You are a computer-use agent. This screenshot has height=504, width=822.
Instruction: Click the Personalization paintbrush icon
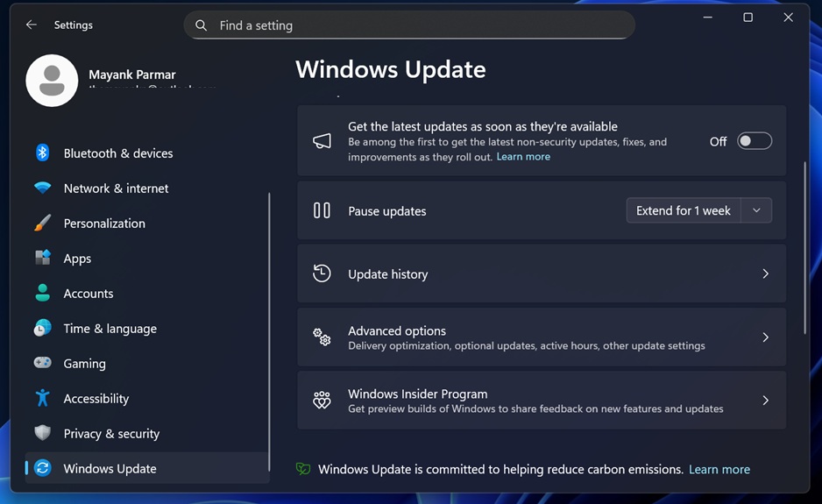[42, 224]
